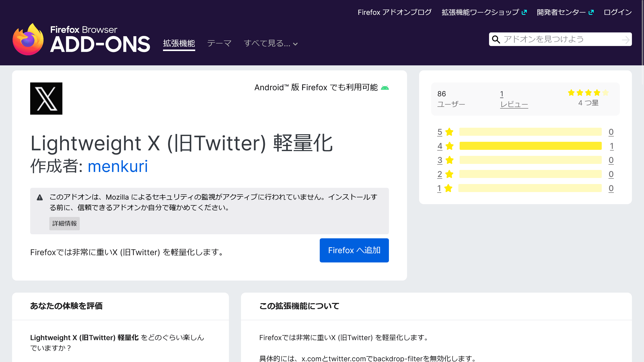Click the 3 rating label link
Viewport: 644px width, 362px height.
[440, 160]
